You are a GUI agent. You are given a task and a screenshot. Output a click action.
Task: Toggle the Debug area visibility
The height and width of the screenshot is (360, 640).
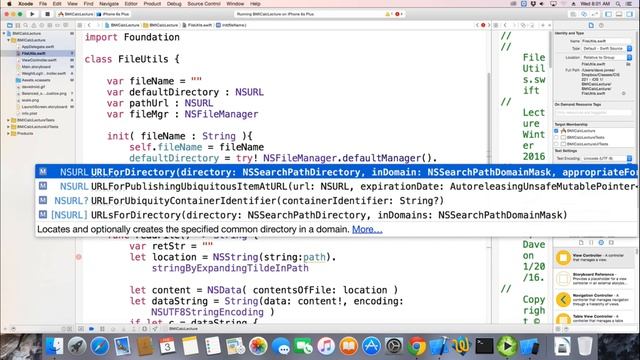pyautogui.click(x=619, y=14)
